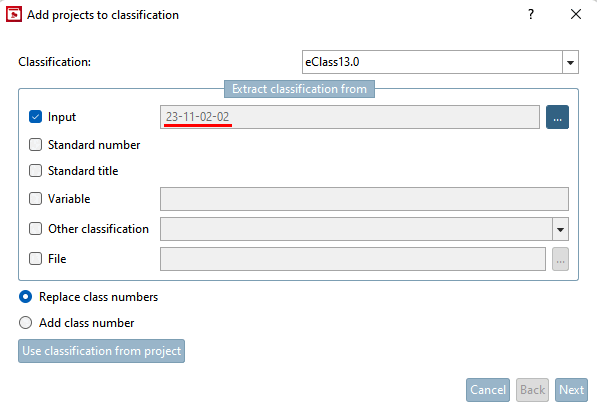Click the help question mark icon

[531, 14]
